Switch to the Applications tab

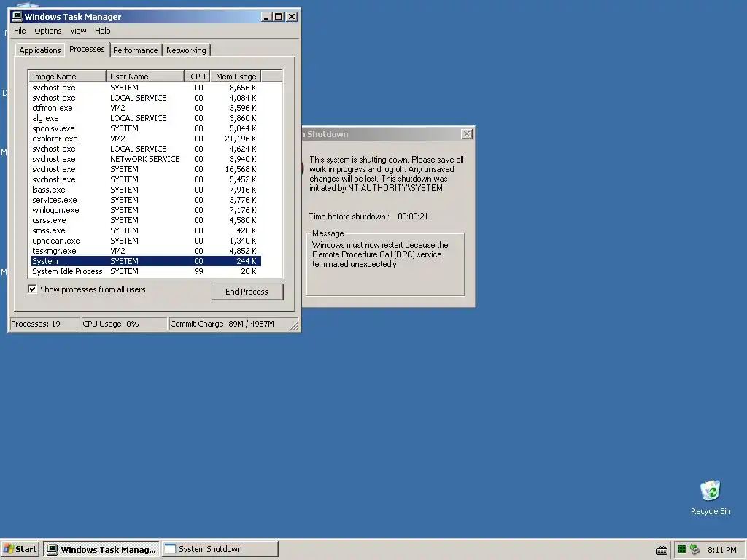click(x=40, y=50)
